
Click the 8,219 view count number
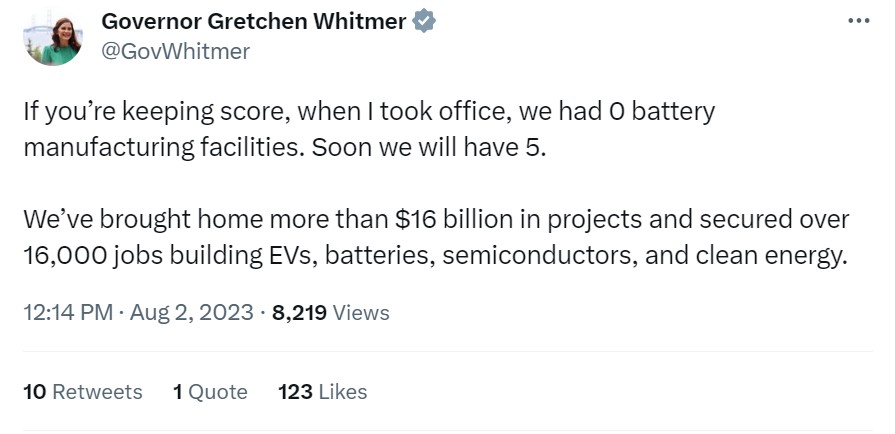pos(299,313)
